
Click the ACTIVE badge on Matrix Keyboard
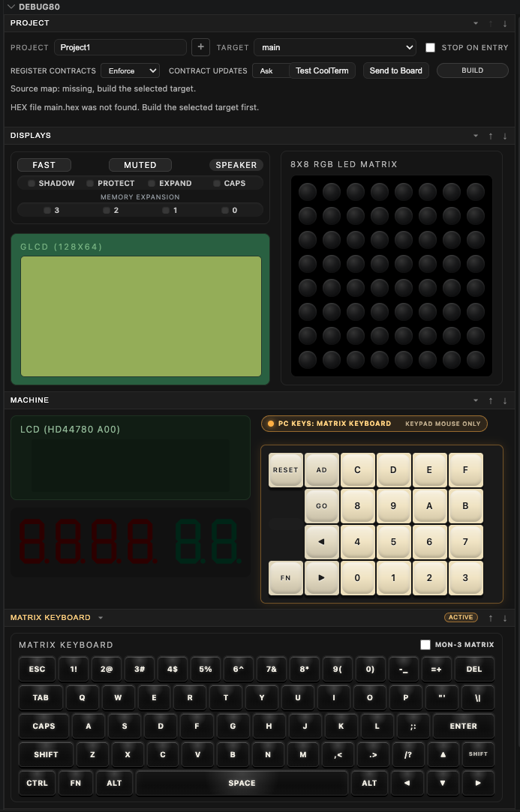tap(461, 617)
